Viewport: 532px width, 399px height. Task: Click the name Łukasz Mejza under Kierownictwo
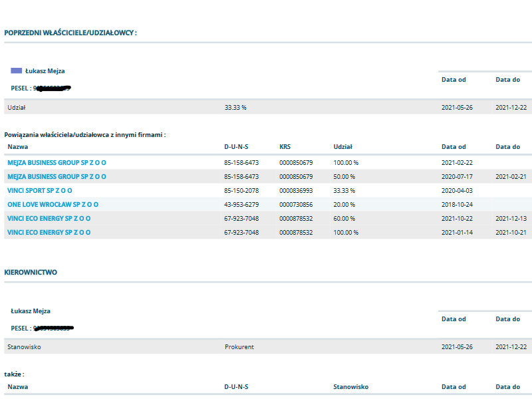(31, 311)
